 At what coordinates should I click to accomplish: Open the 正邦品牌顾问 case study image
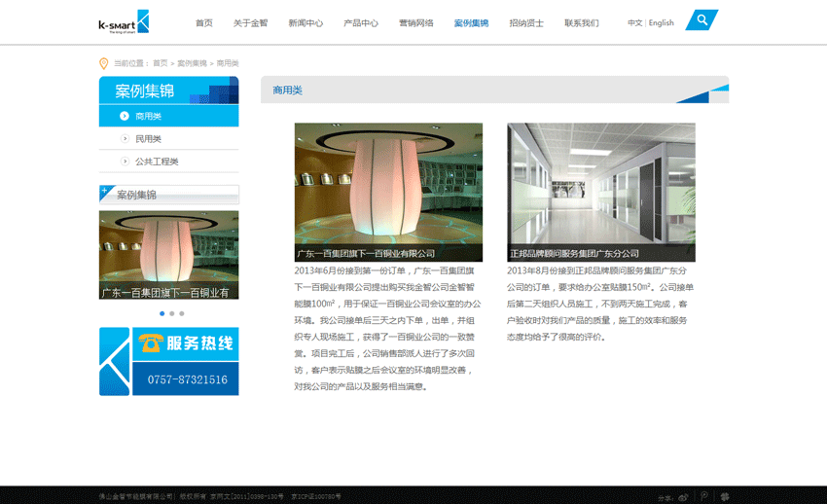(600, 185)
